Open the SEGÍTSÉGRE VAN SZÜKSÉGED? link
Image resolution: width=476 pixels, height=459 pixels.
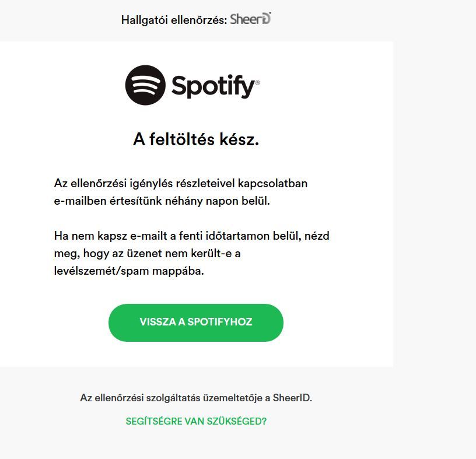pos(196,421)
